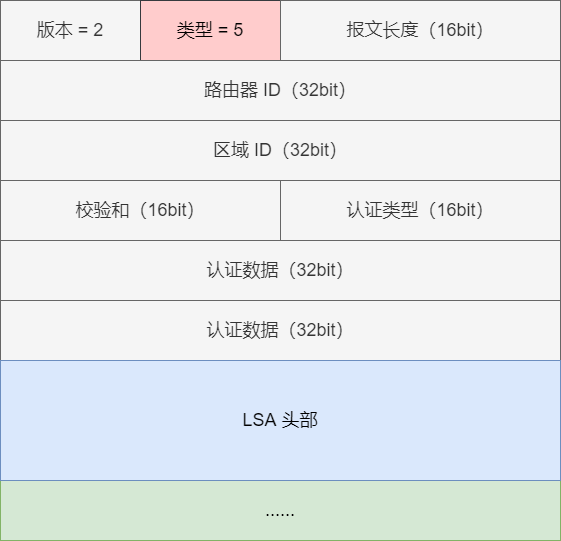Click the 头部 characters in the blue block
Viewport: 561px width, 541px height.
(x=300, y=420)
